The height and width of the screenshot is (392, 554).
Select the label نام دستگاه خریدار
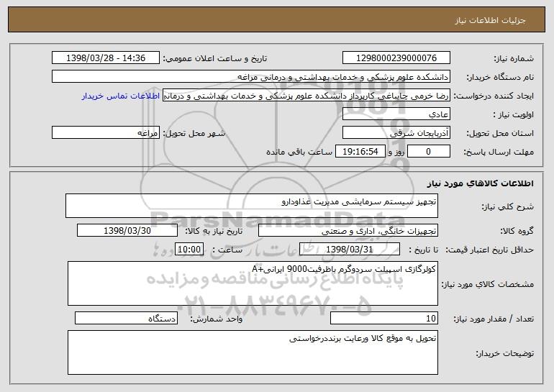pos(500,78)
